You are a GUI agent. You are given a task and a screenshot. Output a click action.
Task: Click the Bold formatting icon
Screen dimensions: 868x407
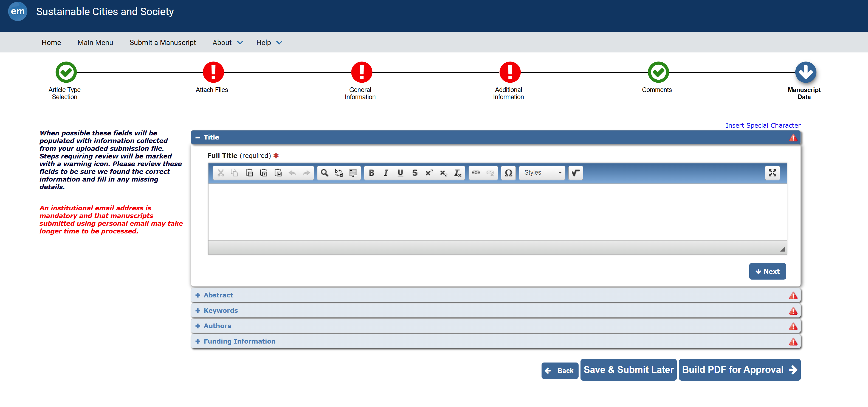coord(371,173)
